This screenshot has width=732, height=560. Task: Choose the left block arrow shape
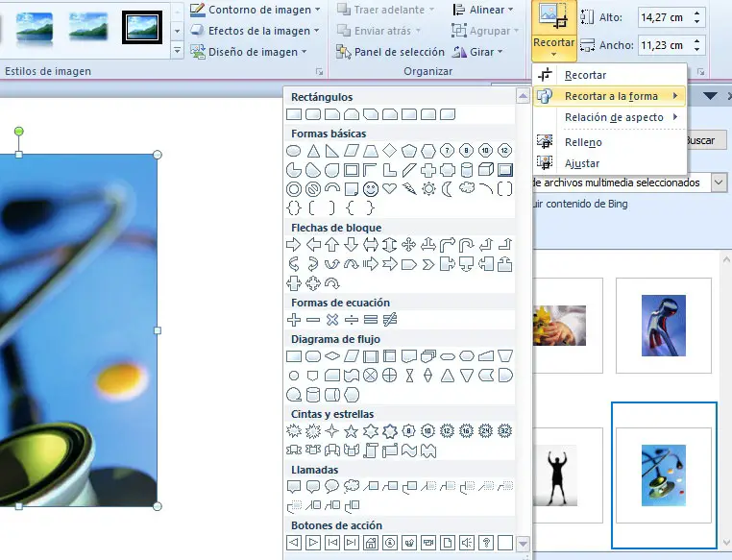click(x=313, y=245)
